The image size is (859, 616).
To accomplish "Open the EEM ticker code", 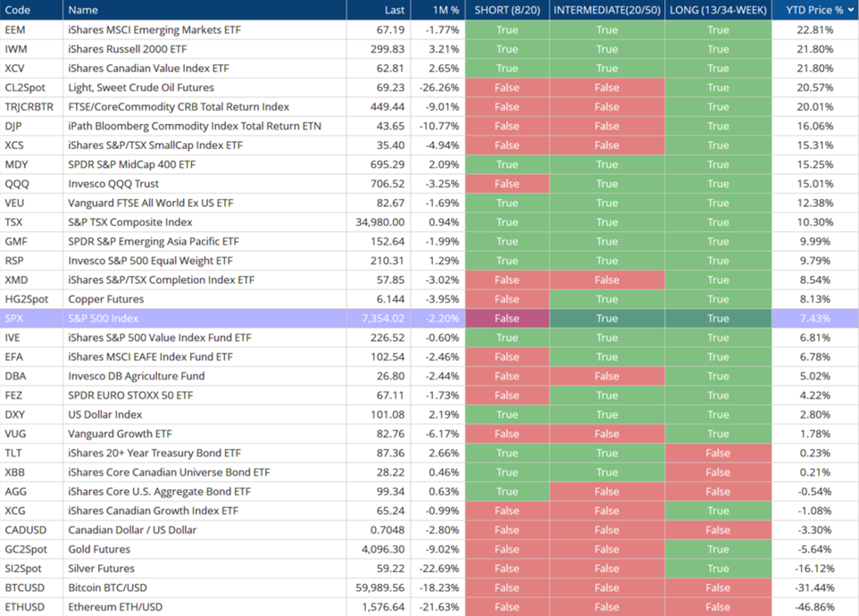I will point(15,29).
